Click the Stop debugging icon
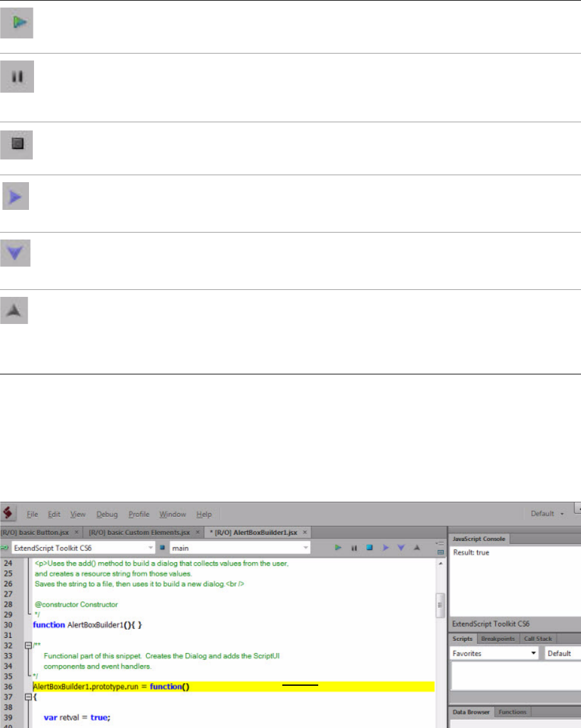Viewport: 581px width, 728px height. tap(369, 548)
